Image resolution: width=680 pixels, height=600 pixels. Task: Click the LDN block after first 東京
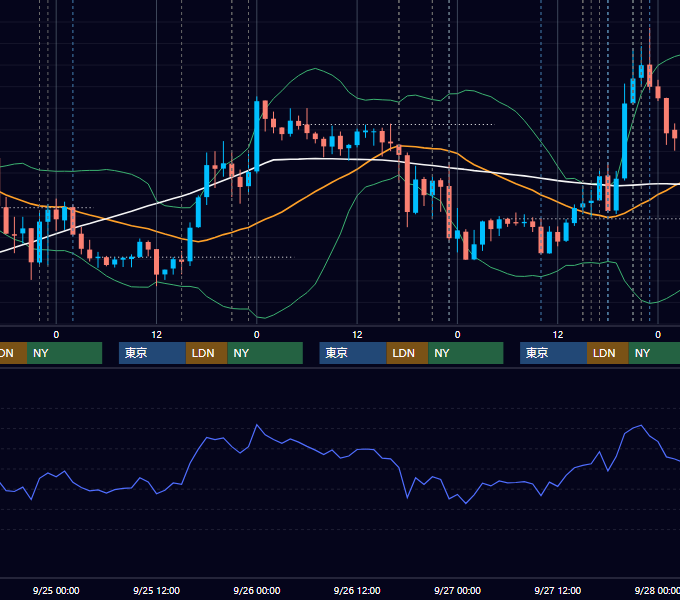pos(206,353)
